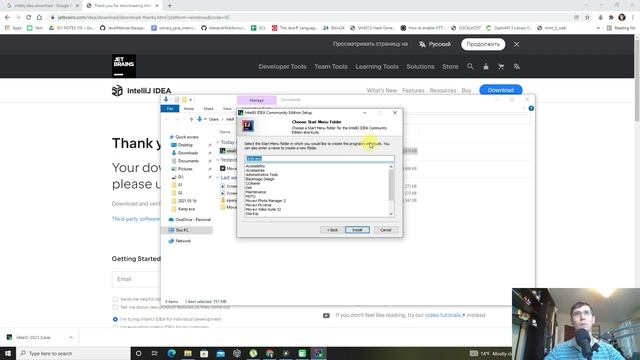Select CCleaner in the folder list
This screenshot has width=640, height=360.
click(x=253, y=183)
